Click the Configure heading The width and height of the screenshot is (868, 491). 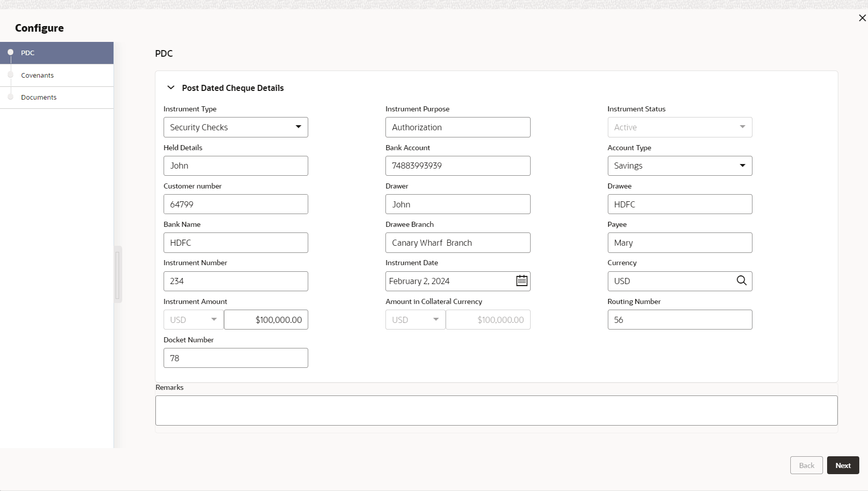[x=39, y=28]
